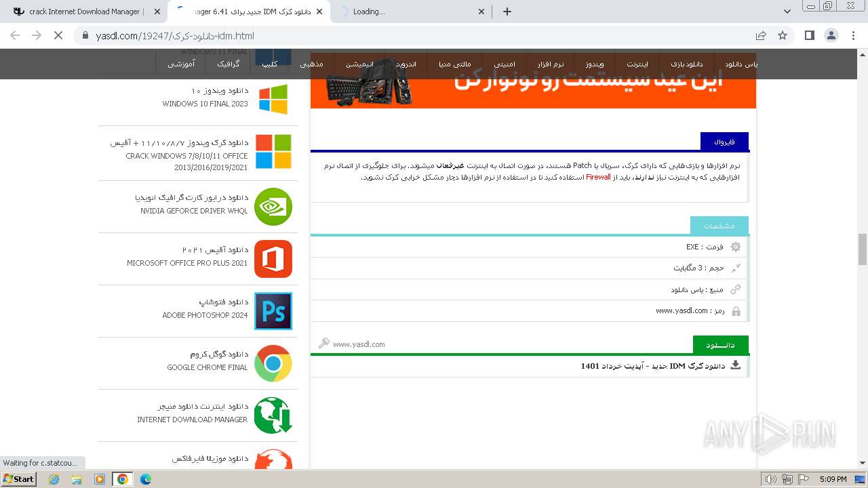This screenshot has height=488, width=868.
Task: Open the Google Chrome icon in sidebar
Action: (273, 363)
